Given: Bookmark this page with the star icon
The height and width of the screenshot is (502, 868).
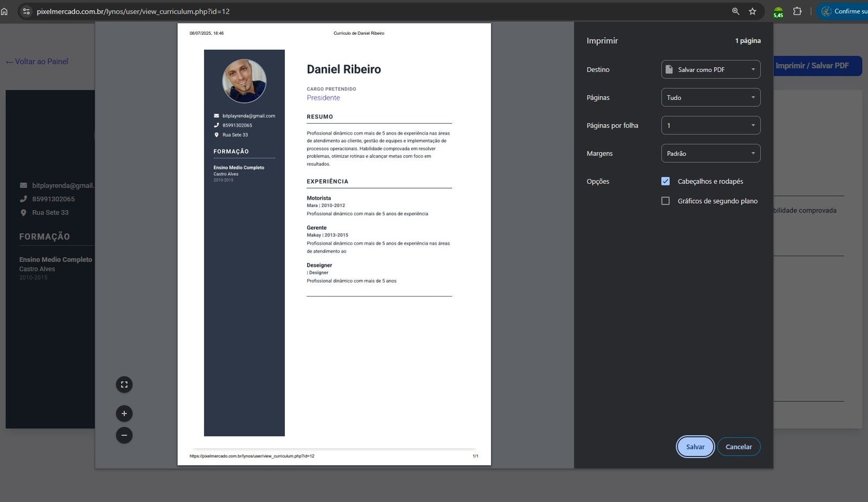Looking at the screenshot, I should (752, 11).
